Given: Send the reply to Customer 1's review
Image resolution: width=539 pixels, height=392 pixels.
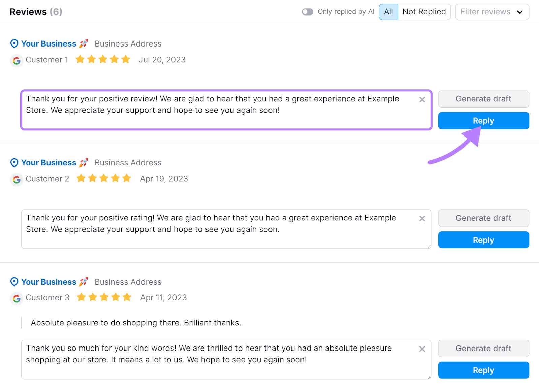Looking at the screenshot, I should click(x=483, y=120).
